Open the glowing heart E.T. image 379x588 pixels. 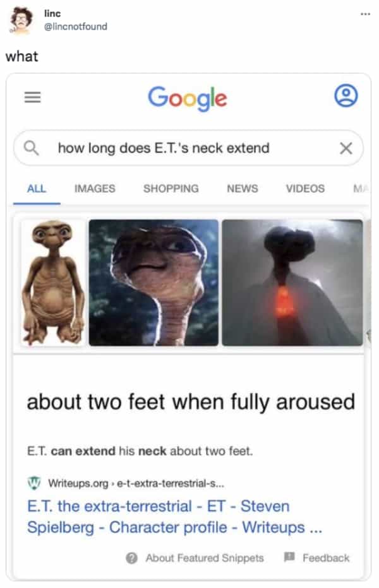(292, 283)
